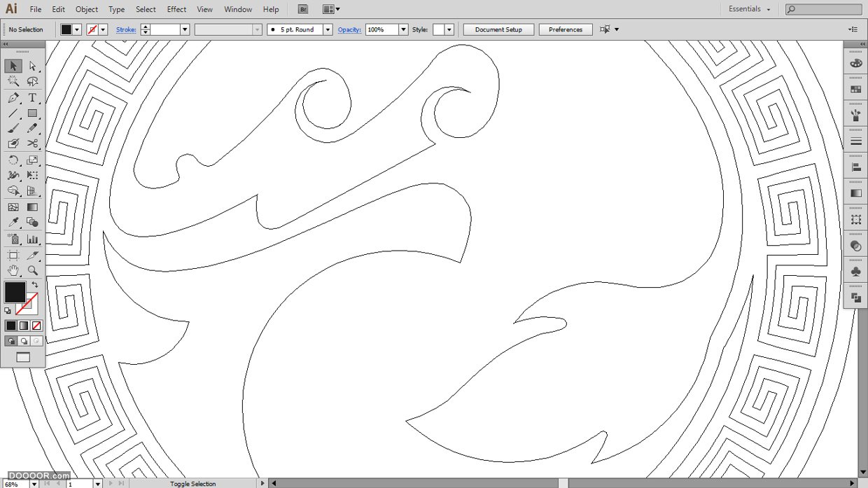868x488 pixels.
Task: Set paint mode to None
Action: (x=36, y=326)
